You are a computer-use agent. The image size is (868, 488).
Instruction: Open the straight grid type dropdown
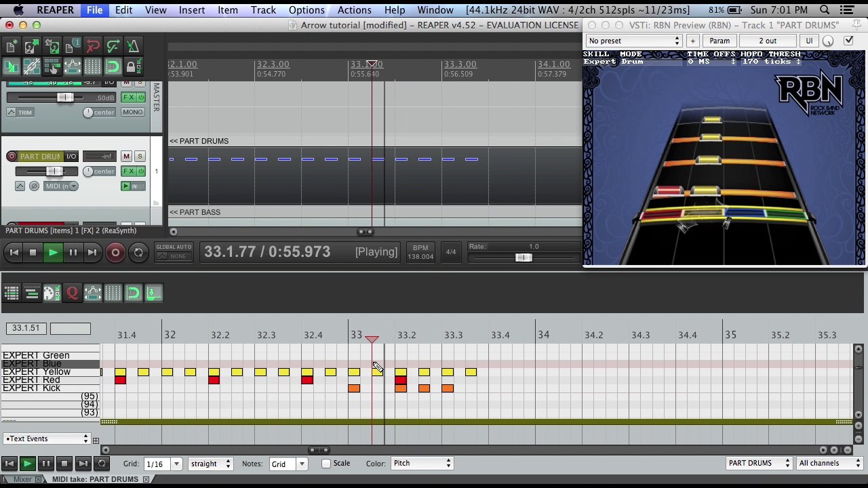point(211,464)
